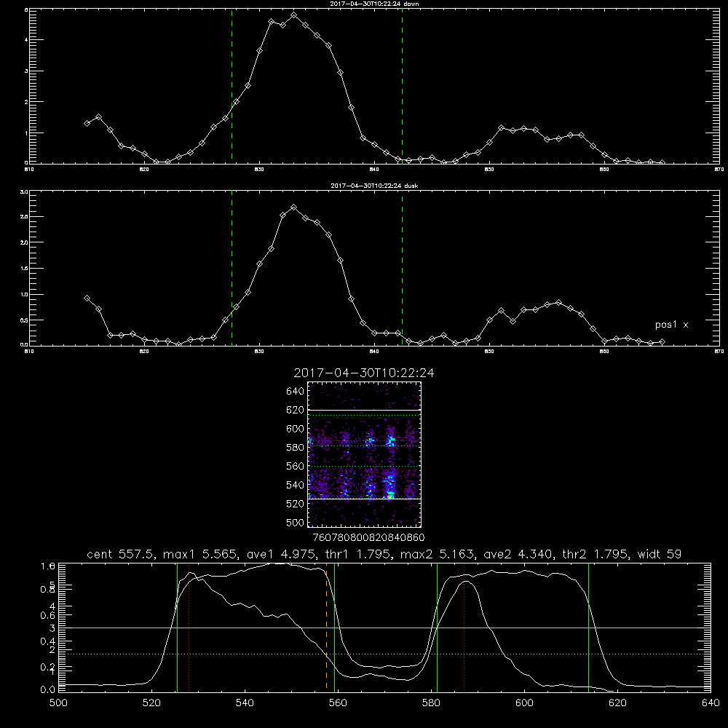Click the right green dashed line in the dusk plot
This screenshot has height=728, width=728.
click(x=402, y=268)
